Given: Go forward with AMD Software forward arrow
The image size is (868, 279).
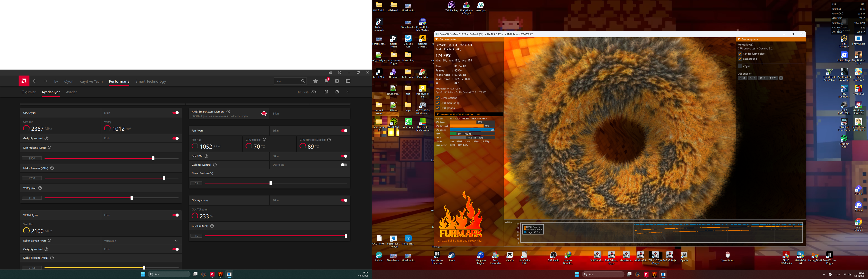Looking at the screenshot, I should click(x=46, y=81).
